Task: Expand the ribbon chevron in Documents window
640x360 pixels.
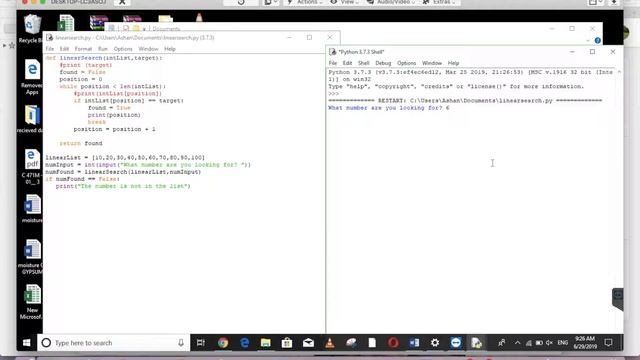Action: coord(588,40)
